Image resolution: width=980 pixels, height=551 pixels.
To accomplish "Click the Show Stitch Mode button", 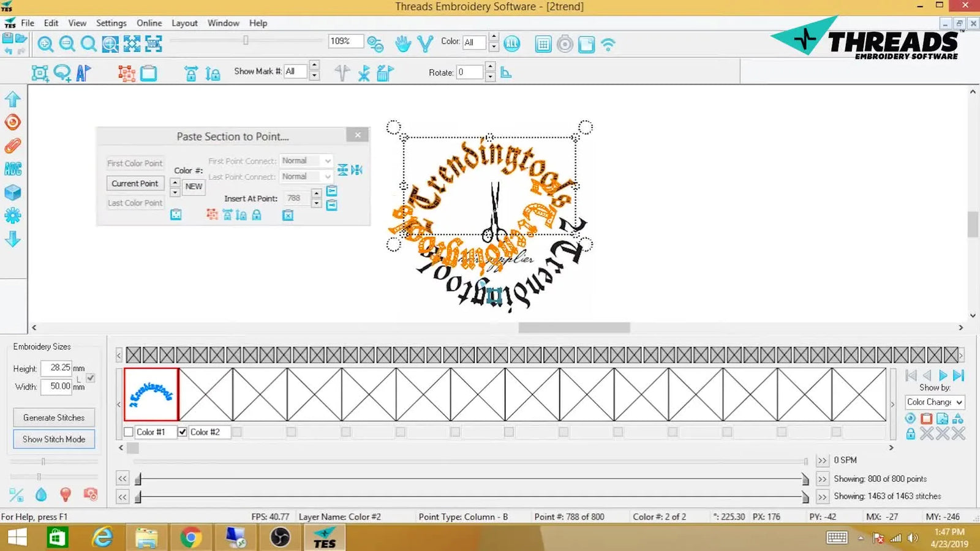I will point(54,439).
